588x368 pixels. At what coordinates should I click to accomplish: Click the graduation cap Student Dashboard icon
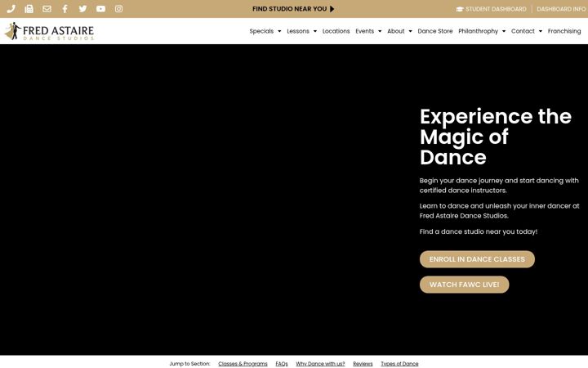coord(460,9)
